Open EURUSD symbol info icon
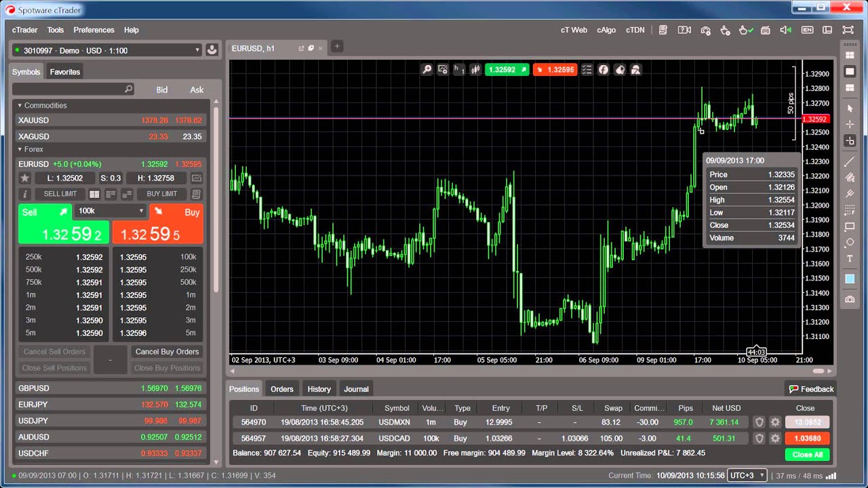The width and height of the screenshot is (868, 488). (x=25, y=194)
